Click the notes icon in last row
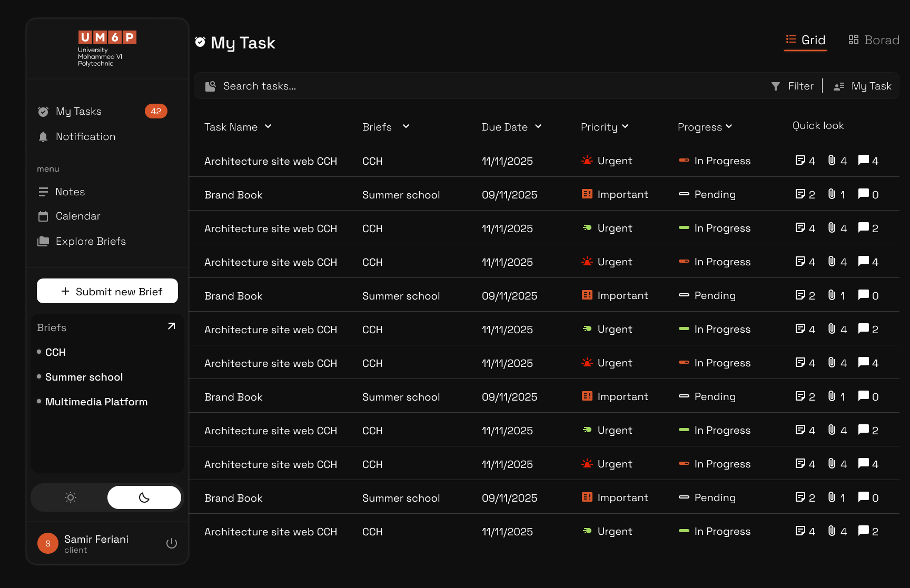 pos(800,531)
